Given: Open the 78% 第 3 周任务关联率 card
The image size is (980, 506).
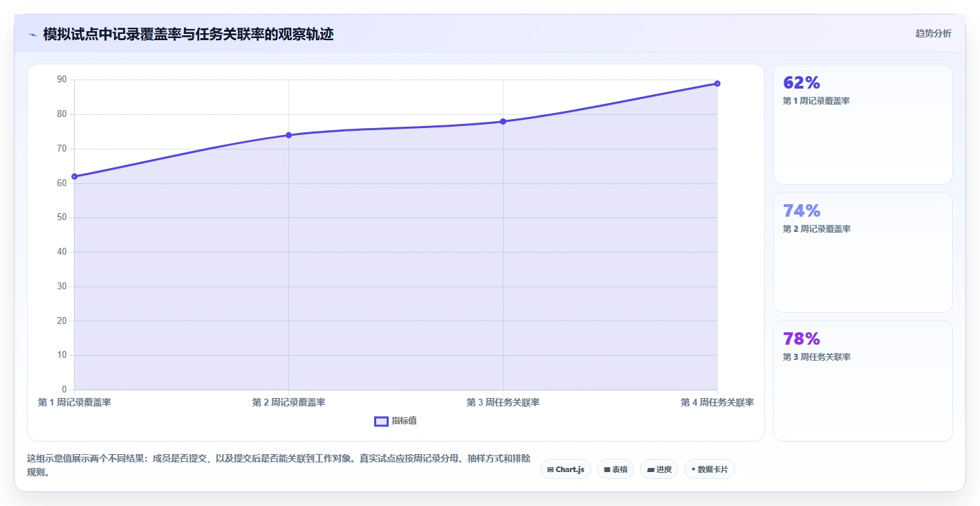Looking at the screenshot, I should tap(862, 380).
